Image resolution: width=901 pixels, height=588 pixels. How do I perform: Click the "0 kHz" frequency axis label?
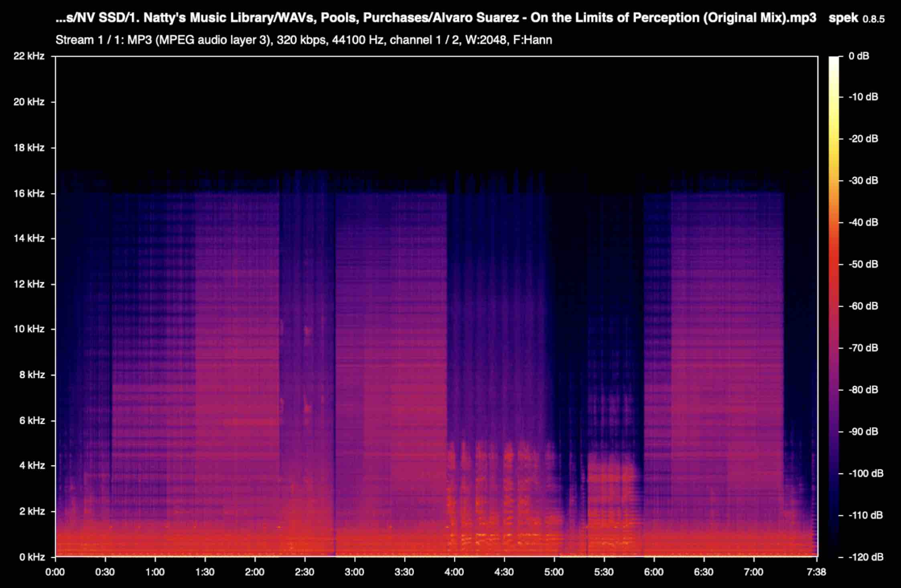pyautogui.click(x=32, y=557)
